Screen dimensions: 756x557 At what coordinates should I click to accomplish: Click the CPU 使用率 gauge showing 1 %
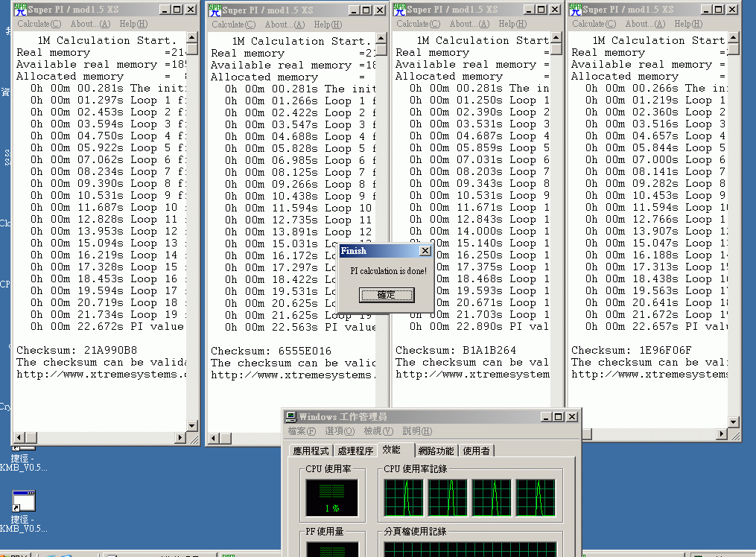coord(331,498)
